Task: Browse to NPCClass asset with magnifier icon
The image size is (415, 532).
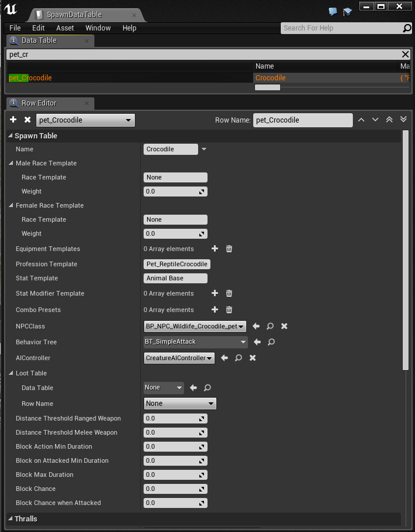Action: [270, 326]
